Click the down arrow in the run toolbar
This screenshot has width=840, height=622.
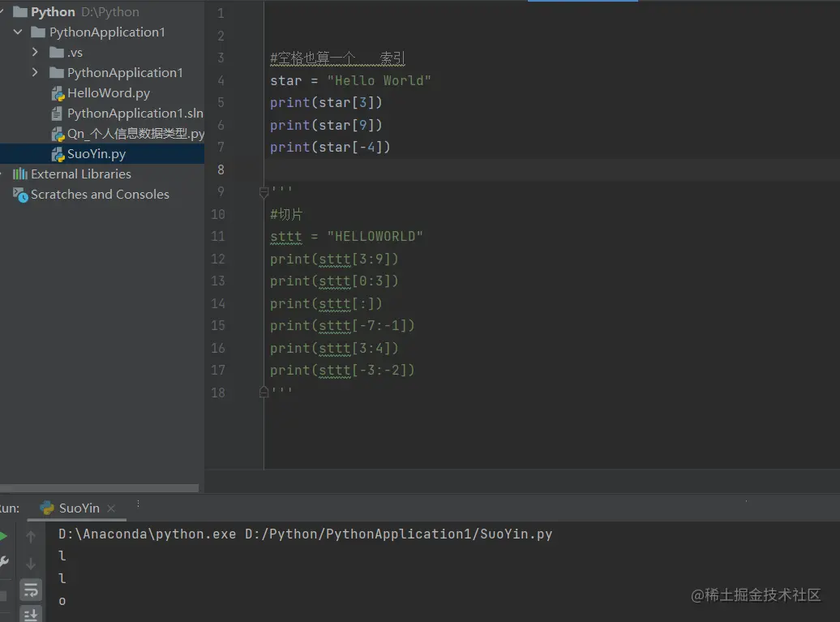31,564
